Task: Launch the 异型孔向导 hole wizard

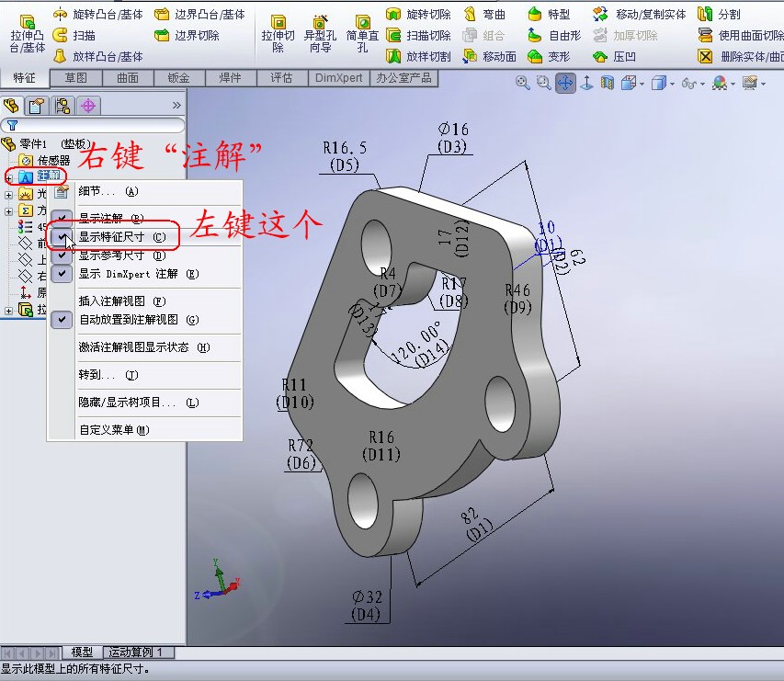Action: [x=320, y=34]
